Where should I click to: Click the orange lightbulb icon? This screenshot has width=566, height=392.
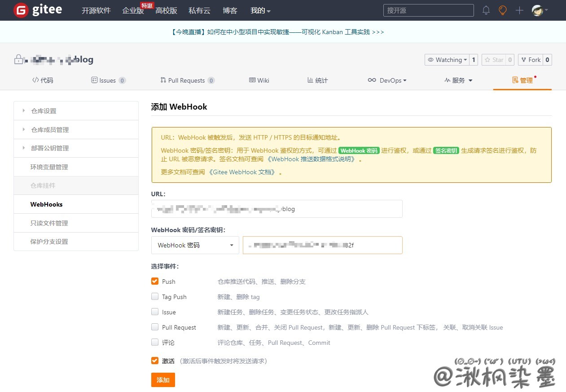[x=503, y=10]
